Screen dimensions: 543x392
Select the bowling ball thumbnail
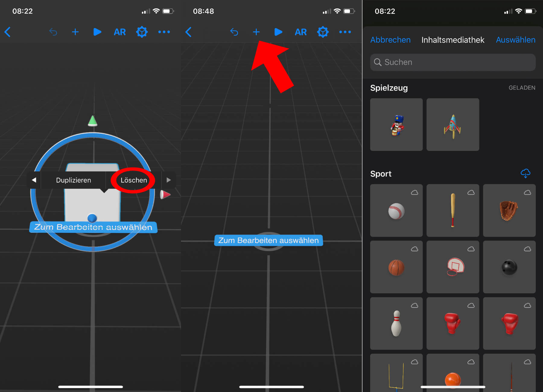pos(509,267)
